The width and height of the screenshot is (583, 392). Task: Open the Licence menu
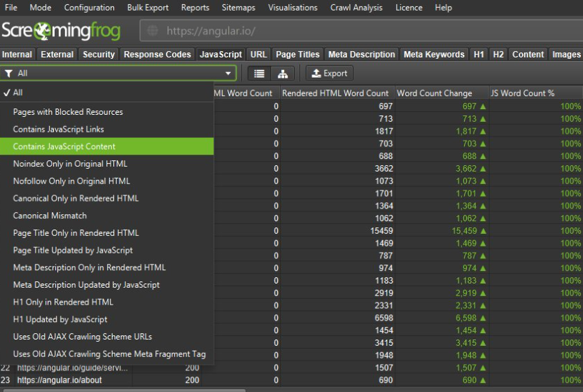(409, 8)
